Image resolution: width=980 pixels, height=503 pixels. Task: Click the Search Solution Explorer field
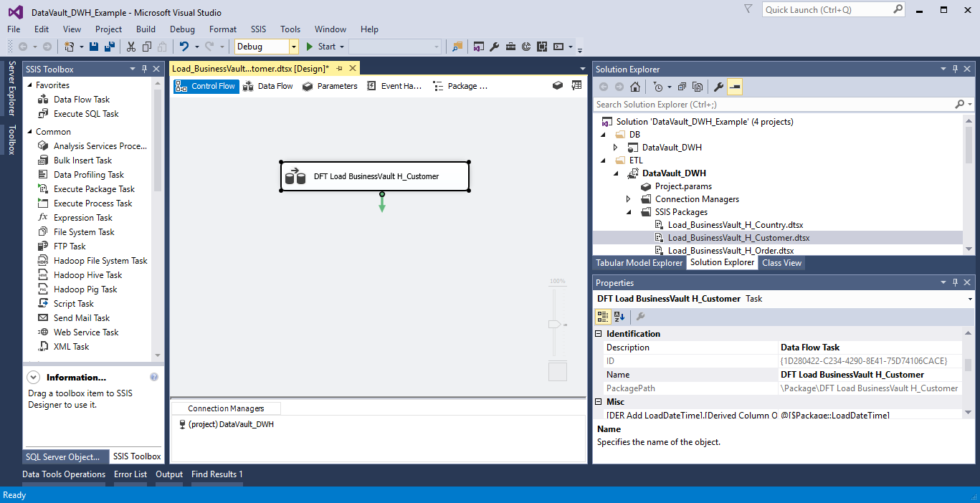point(774,105)
